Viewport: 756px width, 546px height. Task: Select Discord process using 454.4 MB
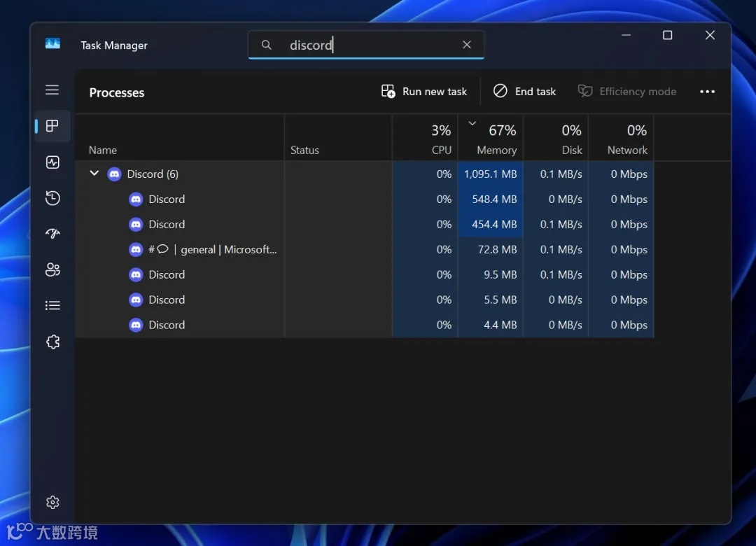tap(365, 224)
